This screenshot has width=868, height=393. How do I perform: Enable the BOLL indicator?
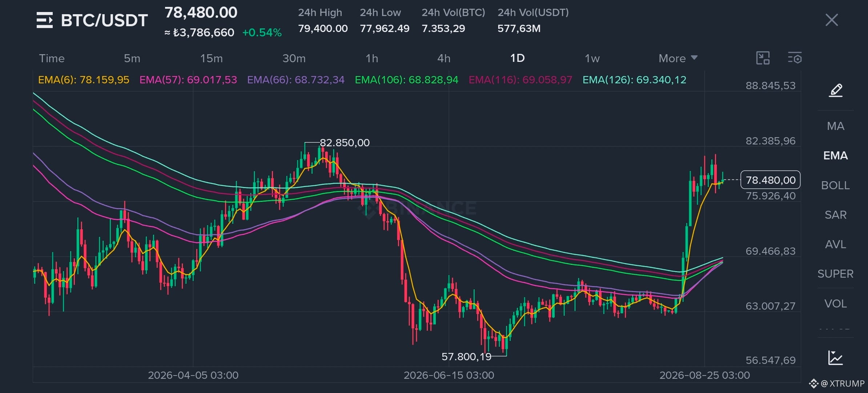coord(836,186)
